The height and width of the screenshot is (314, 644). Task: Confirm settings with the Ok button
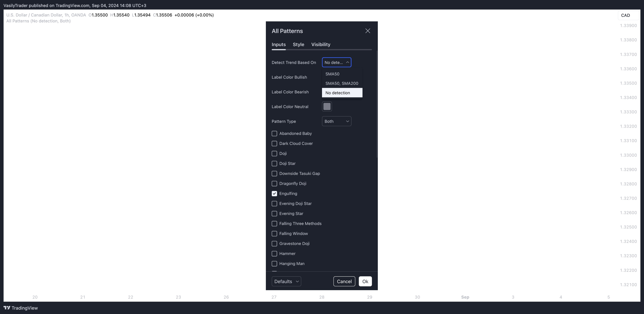click(x=365, y=281)
